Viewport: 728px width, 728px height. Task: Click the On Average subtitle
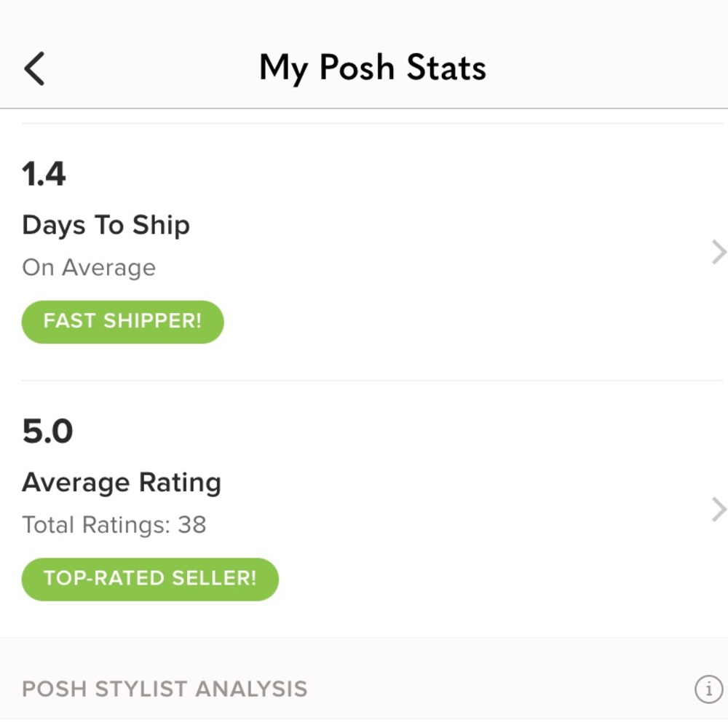[89, 267]
